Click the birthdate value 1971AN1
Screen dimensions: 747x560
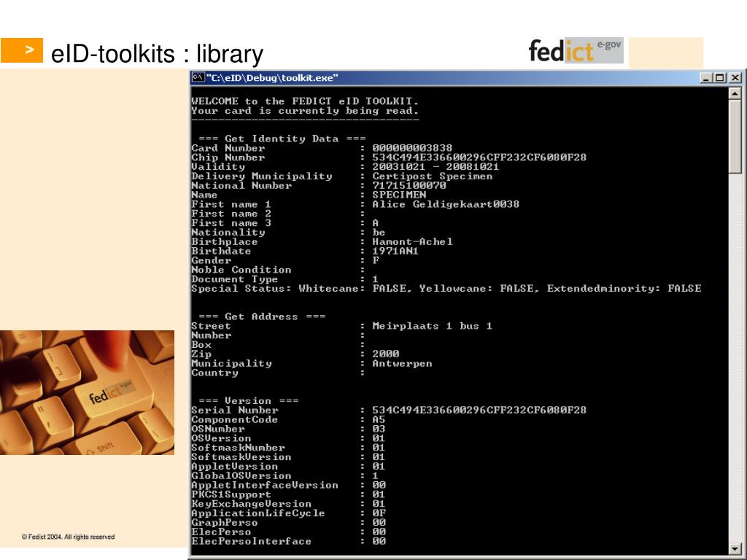(x=395, y=251)
